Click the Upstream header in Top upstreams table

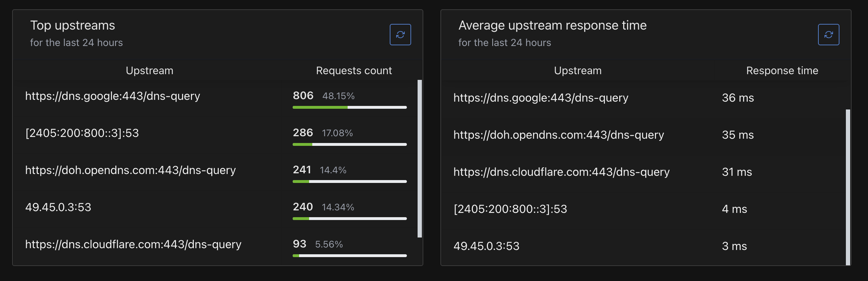[x=150, y=71]
